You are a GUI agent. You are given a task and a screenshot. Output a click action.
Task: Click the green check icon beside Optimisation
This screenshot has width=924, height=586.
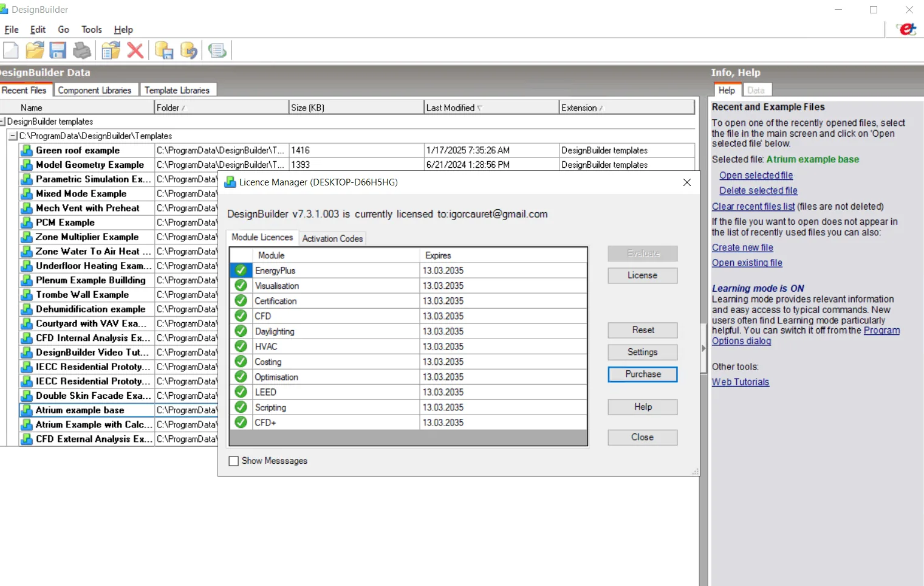(241, 377)
